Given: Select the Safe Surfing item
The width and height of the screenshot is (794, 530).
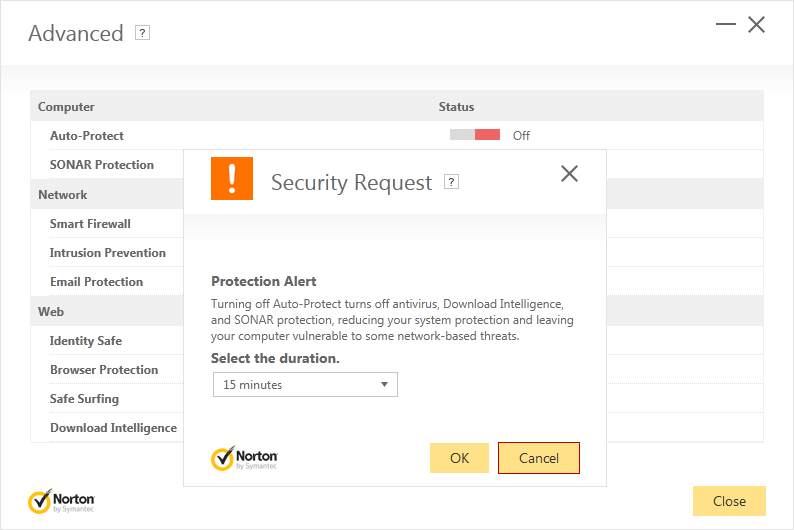Looking at the screenshot, I should tap(84, 399).
